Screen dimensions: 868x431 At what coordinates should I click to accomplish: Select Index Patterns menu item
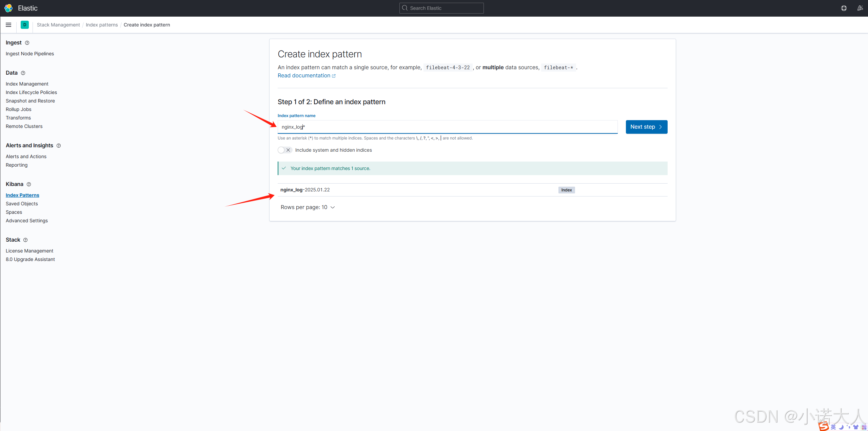click(x=22, y=194)
